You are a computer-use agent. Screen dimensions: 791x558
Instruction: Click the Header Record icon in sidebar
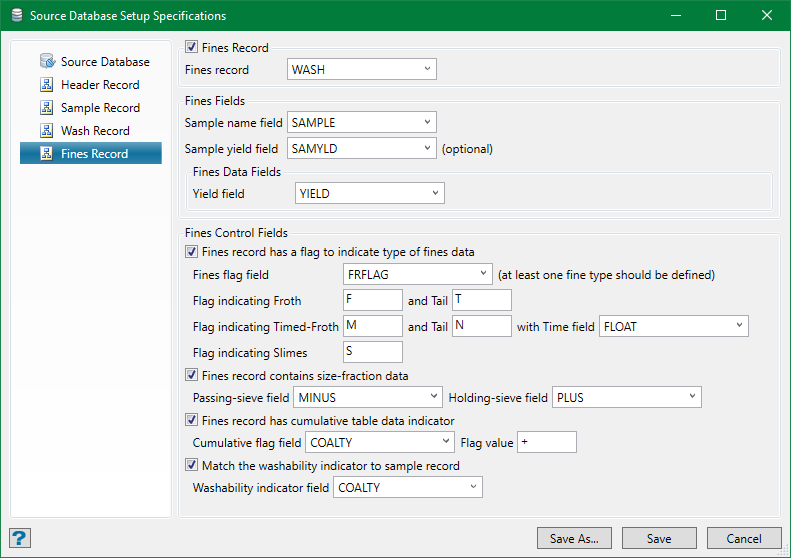pyautogui.click(x=46, y=85)
